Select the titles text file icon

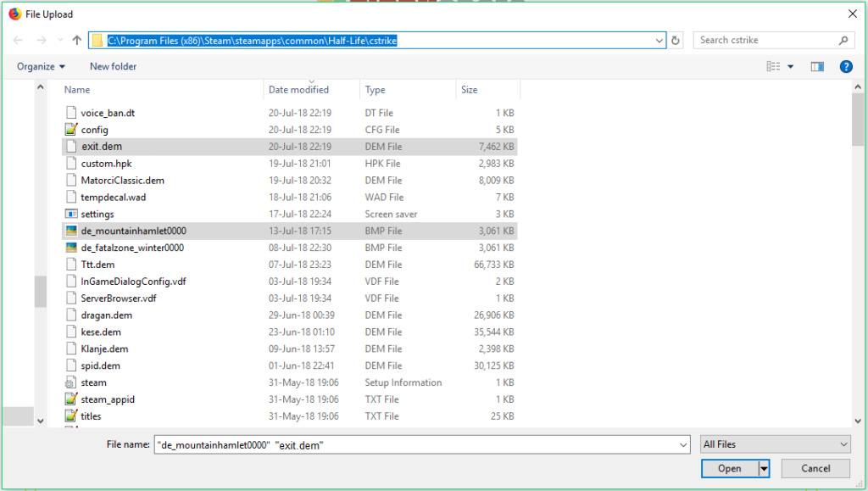click(x=71, y=416)
